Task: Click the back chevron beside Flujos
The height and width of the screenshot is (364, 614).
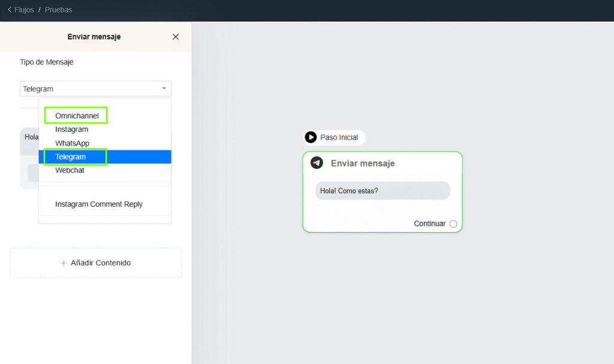Action: [x=10, y=10]
